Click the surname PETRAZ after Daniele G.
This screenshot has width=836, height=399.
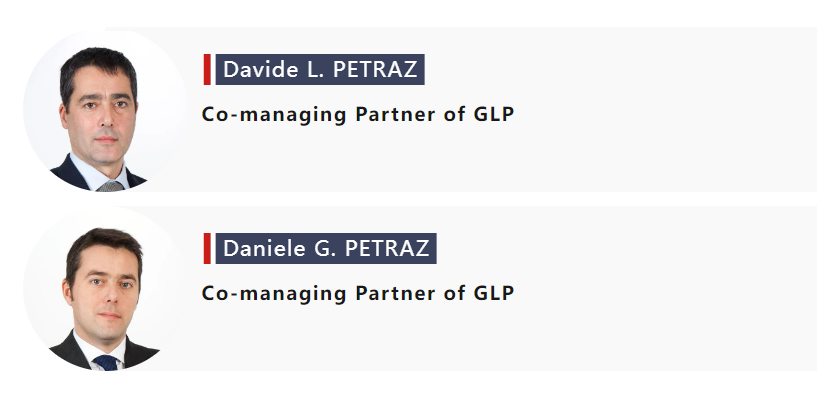point(387,249)
